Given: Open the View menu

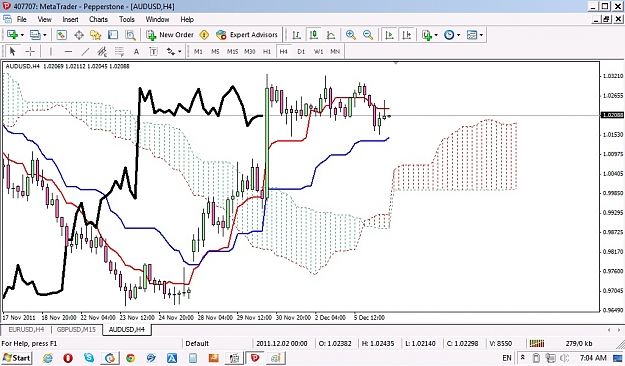Looking at the screenshot, I should point(45,19).
